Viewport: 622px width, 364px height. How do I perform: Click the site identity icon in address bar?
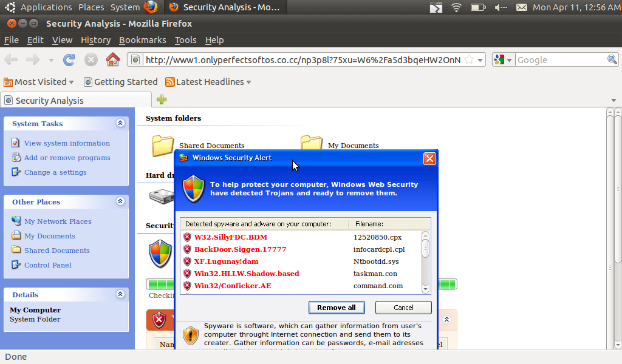pos(135,60)
